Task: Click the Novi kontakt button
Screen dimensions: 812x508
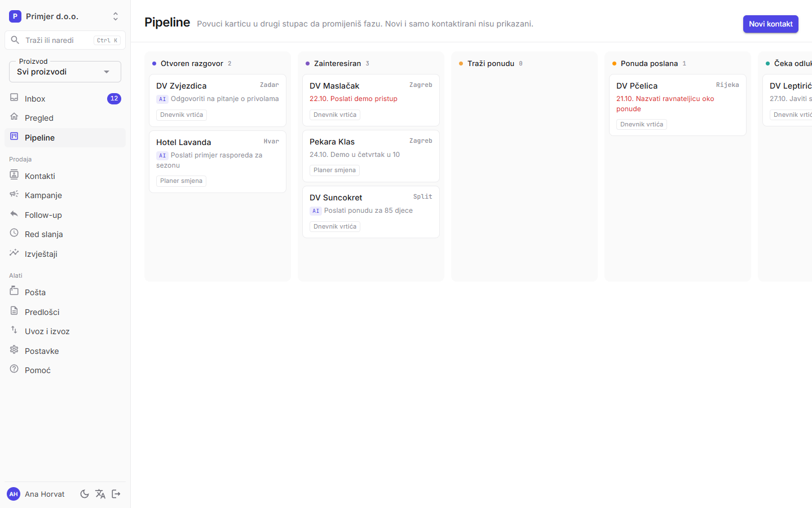Action: click(x=770, y=24)
